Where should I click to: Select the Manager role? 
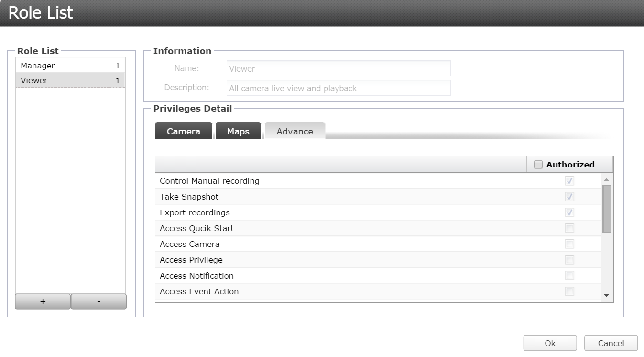70,66
